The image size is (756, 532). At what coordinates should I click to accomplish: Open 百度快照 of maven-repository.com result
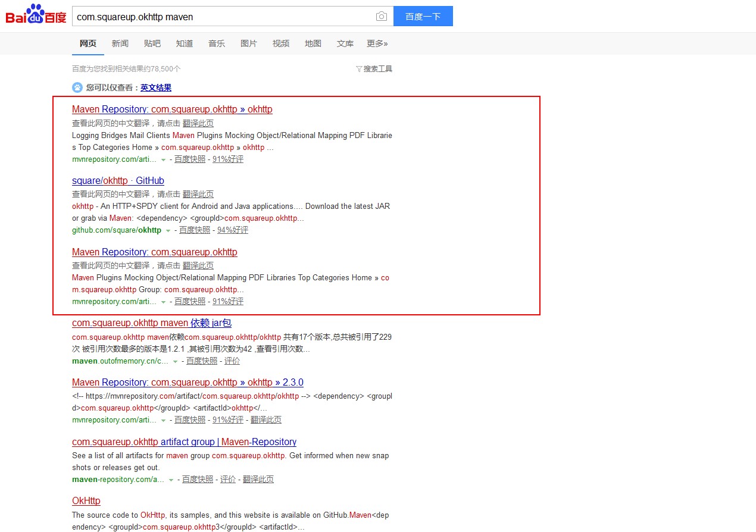198,479
